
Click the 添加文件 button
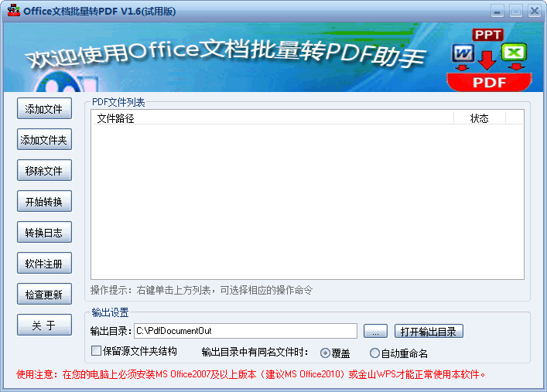coord(44,109)
